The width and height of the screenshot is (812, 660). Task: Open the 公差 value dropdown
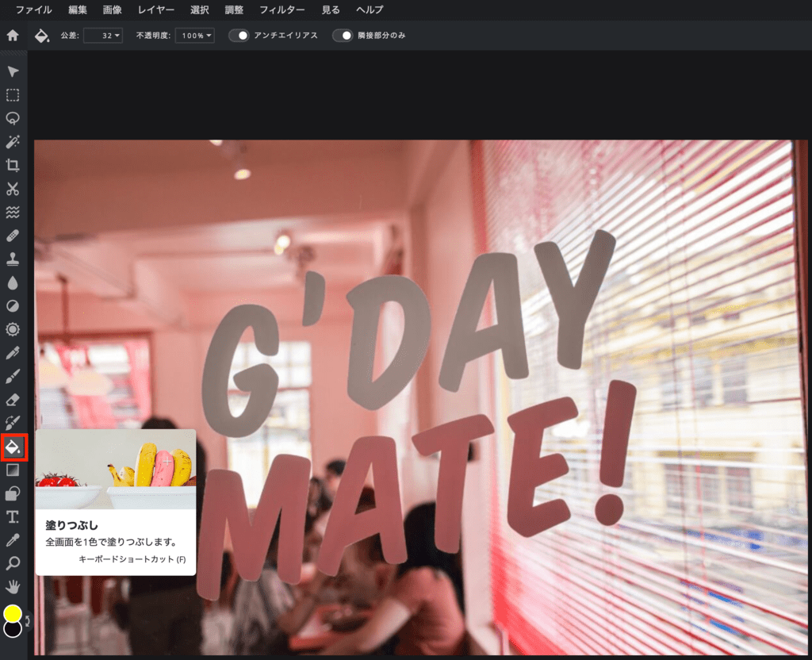tap(103, 36)
